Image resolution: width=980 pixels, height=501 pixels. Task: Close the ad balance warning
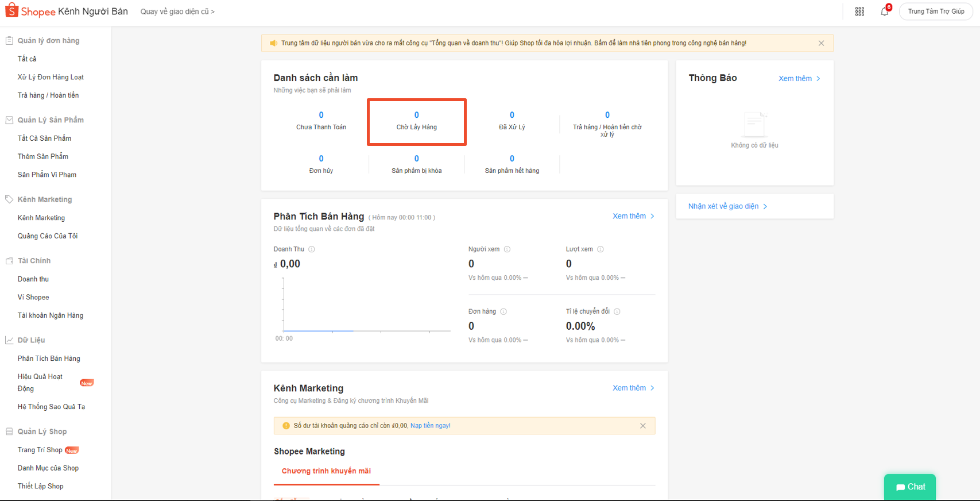tap(643, 426)
